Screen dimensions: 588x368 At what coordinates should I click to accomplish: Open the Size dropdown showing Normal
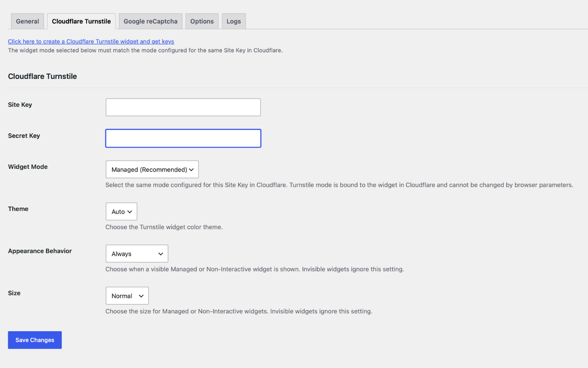(127, 296)
